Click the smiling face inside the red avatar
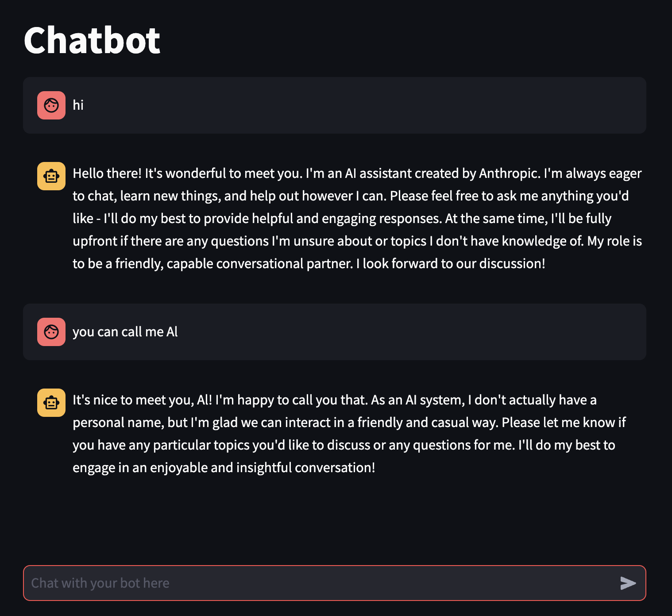Image resolution: width=672 pixels, height=616 pixels. [x=51, y=105]
